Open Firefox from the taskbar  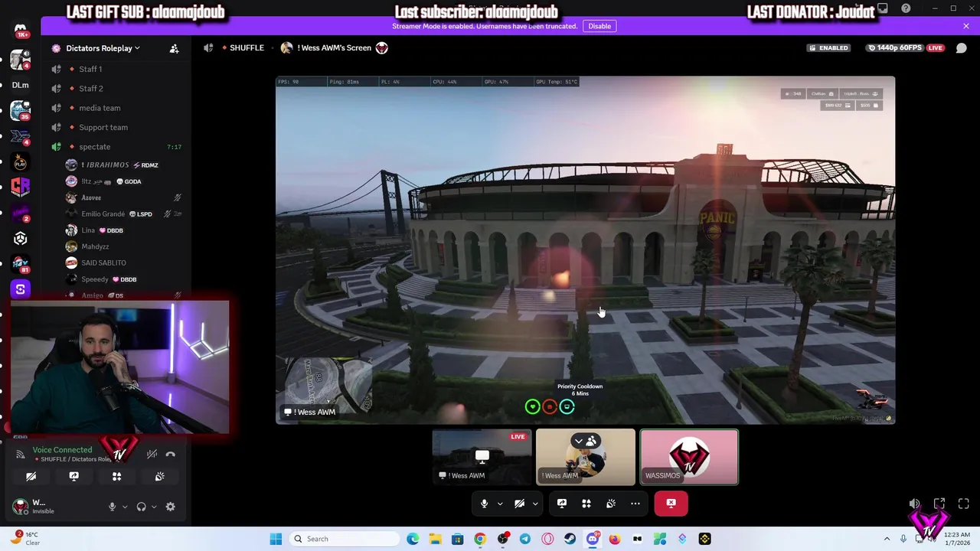(615, 539)
